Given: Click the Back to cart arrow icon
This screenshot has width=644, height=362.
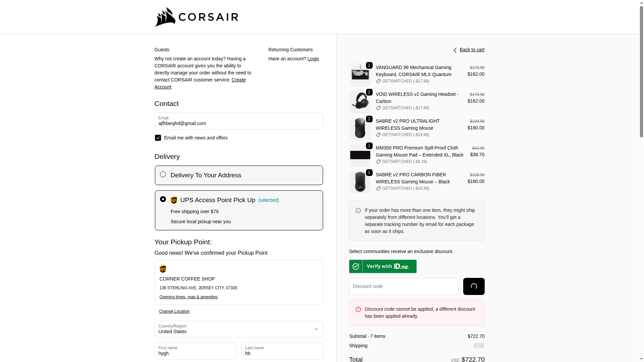Looking at the screenshot, I should tap(455, 50).
